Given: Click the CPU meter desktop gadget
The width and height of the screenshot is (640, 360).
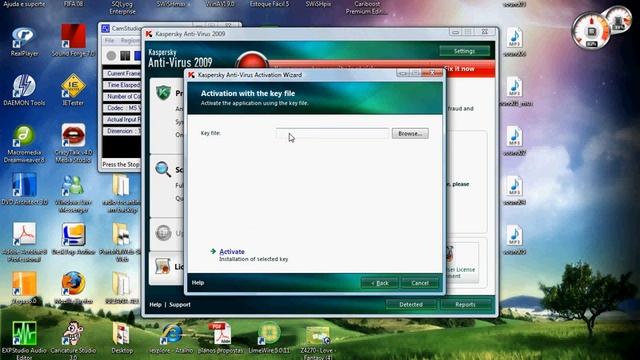Looking at the screenshot, I should 591,31.
